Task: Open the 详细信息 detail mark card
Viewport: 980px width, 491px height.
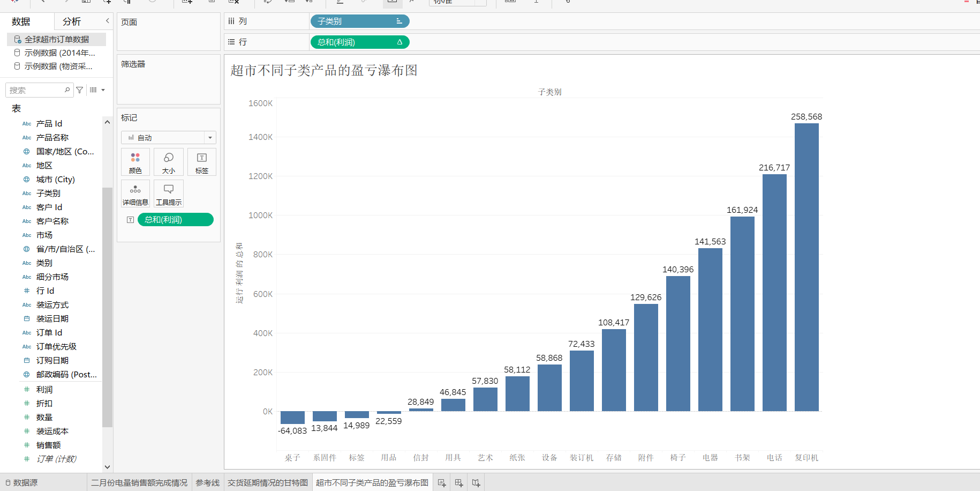Action: point(135,194)
